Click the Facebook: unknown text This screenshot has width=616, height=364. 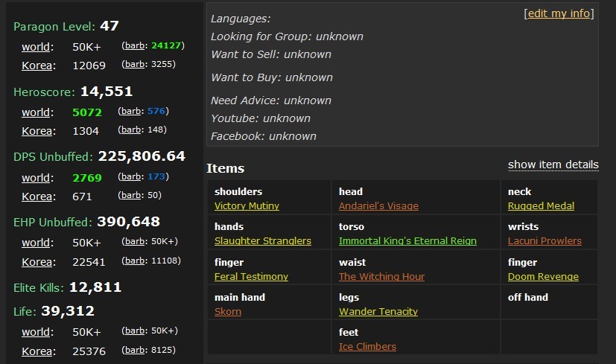(264, 136)
